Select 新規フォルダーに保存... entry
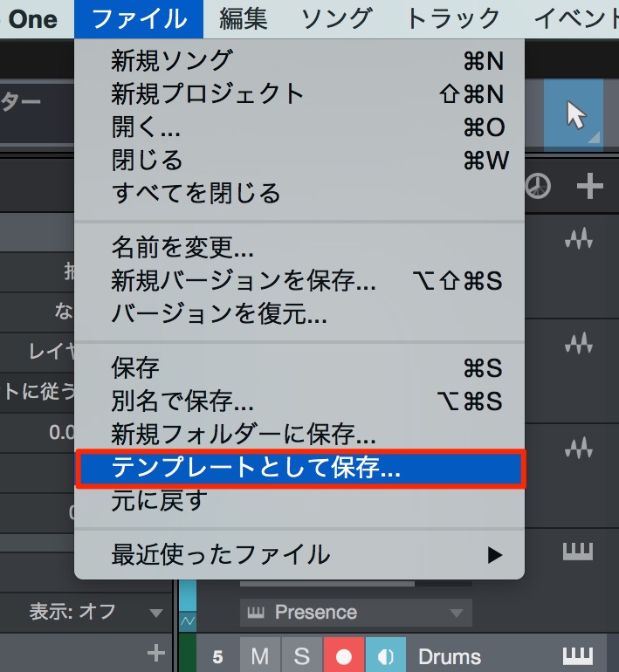Viewport: 619px width, 672px height. pyautogui.click(x=299, y=434)
